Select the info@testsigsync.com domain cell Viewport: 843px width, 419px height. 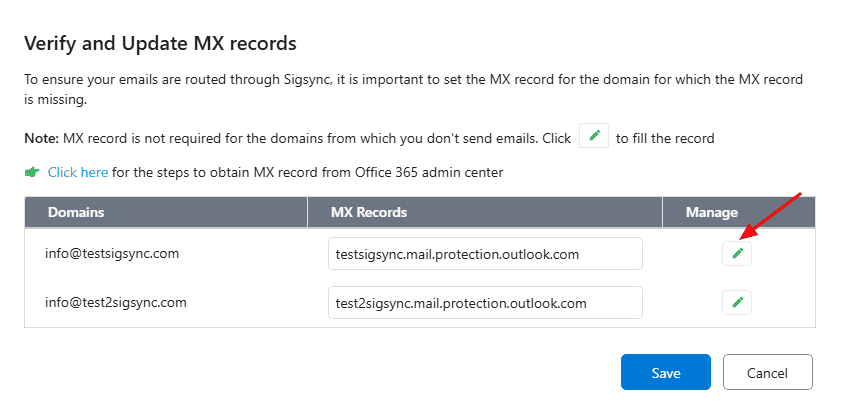point(112,254)
